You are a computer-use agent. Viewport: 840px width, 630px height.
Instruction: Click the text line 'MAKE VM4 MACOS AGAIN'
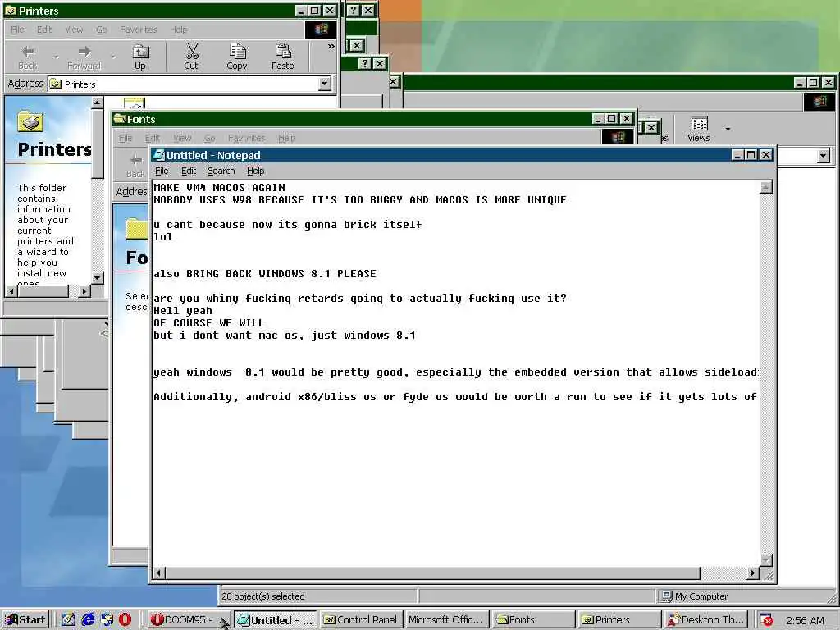click(220, 188)
